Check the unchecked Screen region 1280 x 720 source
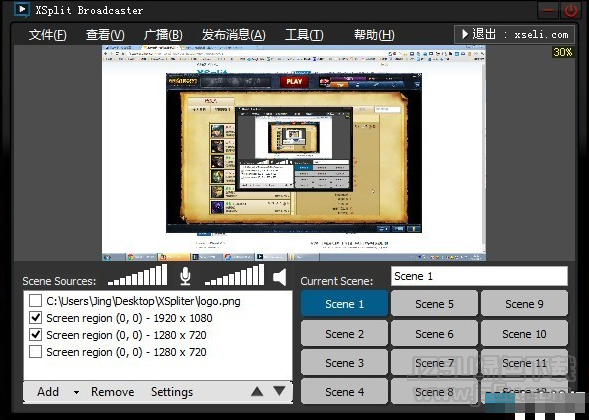The image size is (589, 420). point(35,352)
